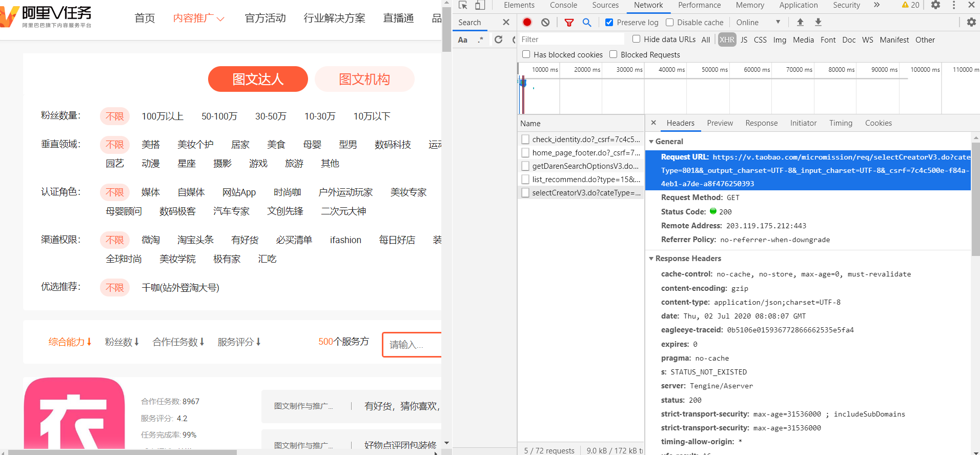Screen dimensions: 980x455
Task: Enable Disable cache checkbox
Action: click(x=669, y=22)
